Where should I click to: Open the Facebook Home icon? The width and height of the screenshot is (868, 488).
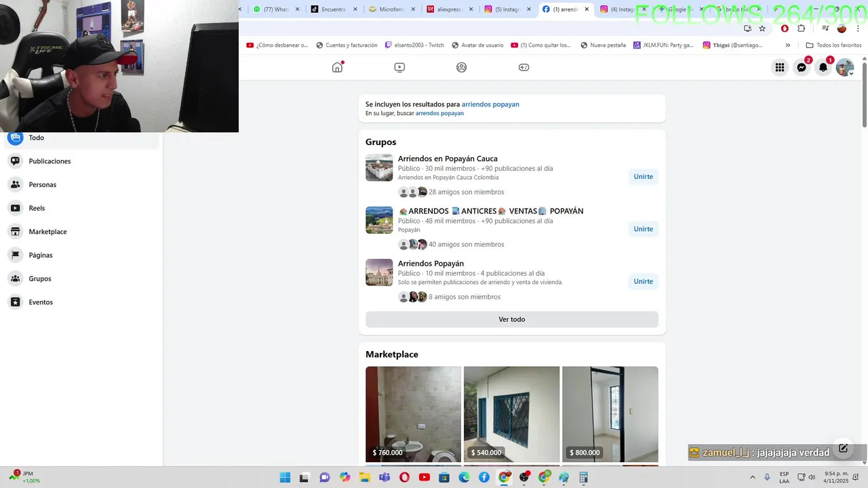[337, 67]
